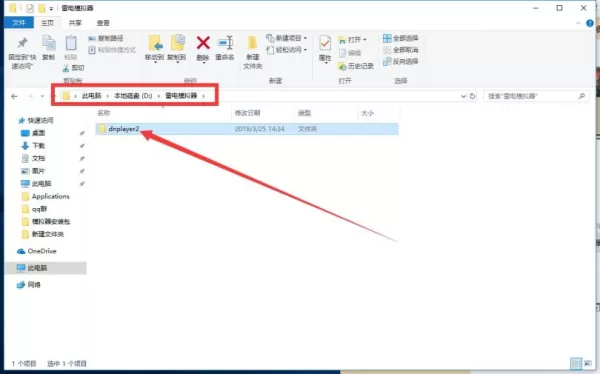
Task: Open 新建文件夹 in sidebar
Action: tap(48, 234)
